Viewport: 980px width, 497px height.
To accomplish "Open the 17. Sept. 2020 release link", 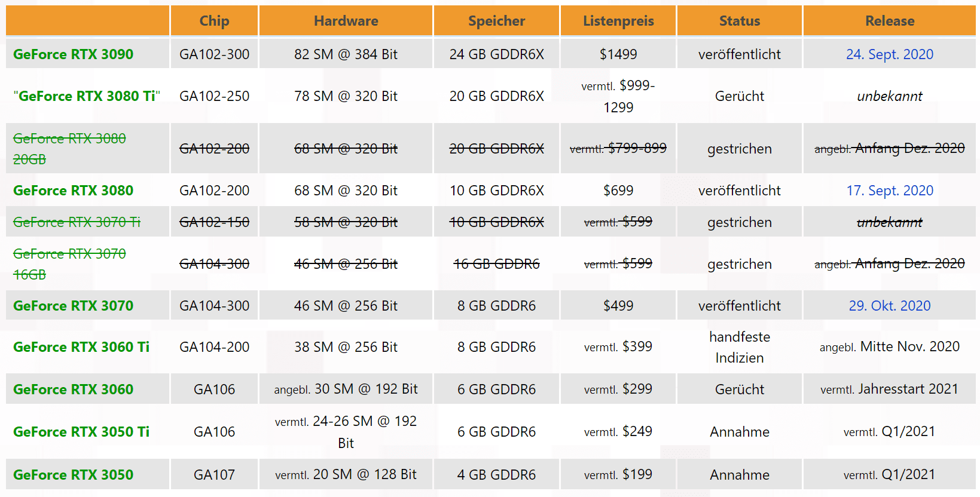I will [889, 191].
